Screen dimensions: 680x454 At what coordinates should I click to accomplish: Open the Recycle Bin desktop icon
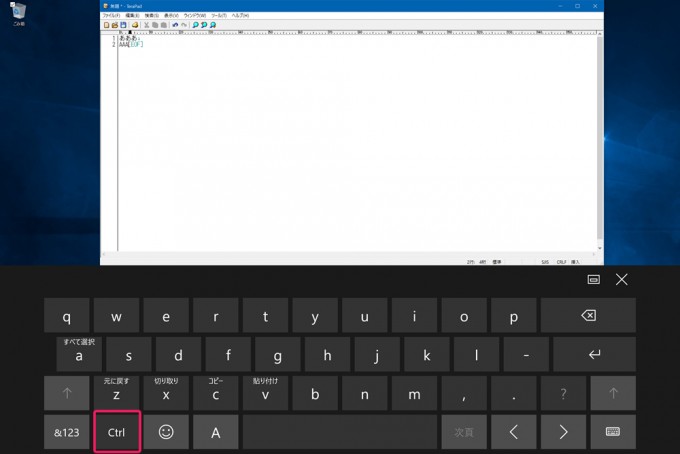point(18,14)
